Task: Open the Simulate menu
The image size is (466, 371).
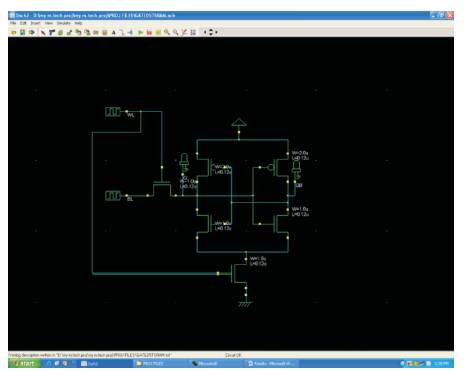Action: [63, 23]
